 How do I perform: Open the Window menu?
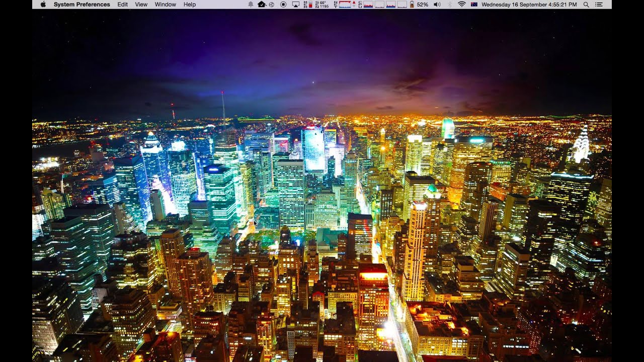click(165, 5)
